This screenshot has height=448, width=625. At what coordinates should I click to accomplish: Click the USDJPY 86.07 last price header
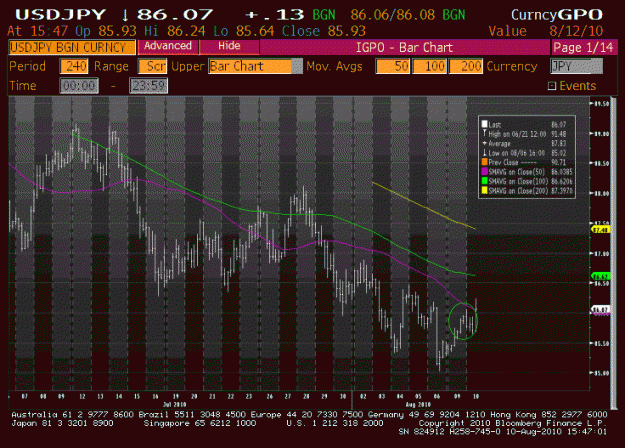pyautogui.click(x=114, y=15)
